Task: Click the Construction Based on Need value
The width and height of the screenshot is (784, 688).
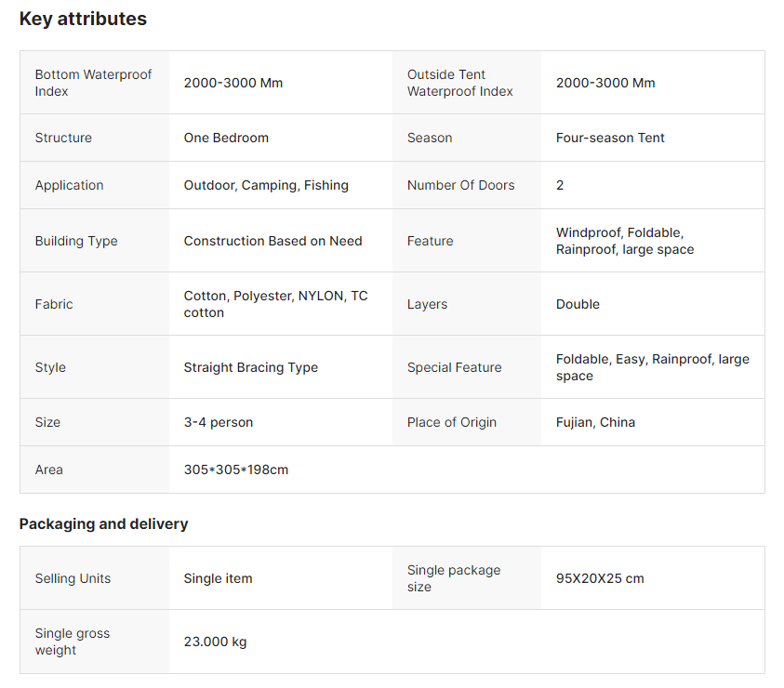Action: [x=272, y=241]
